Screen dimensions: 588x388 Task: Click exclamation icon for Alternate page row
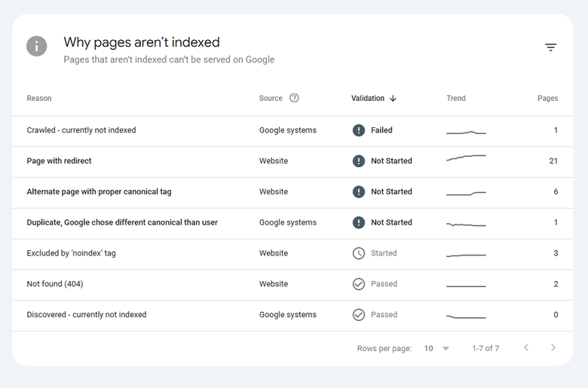(359, 191)
